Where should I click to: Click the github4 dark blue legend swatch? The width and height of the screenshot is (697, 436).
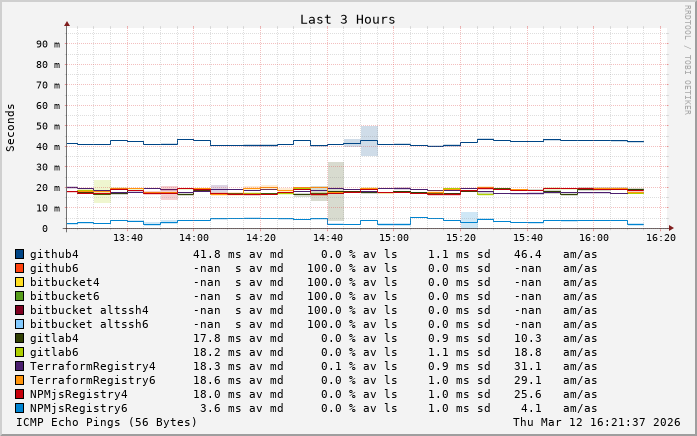(x=20, y=254)
